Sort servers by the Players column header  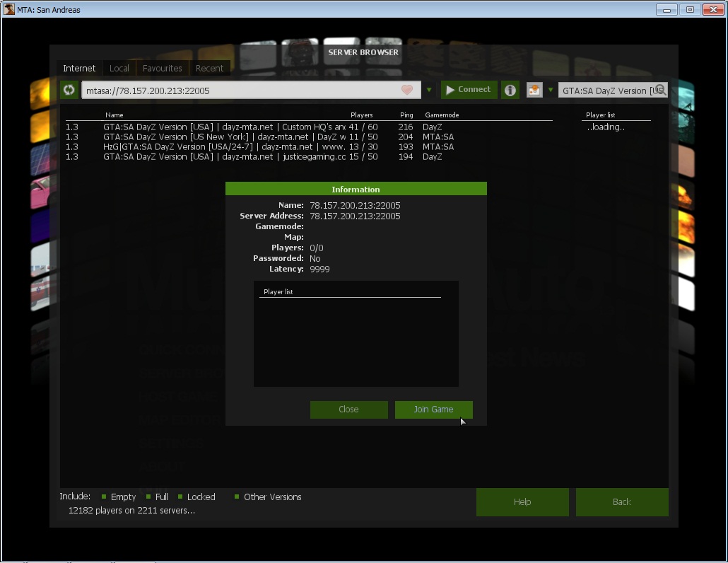click(362, 115)
